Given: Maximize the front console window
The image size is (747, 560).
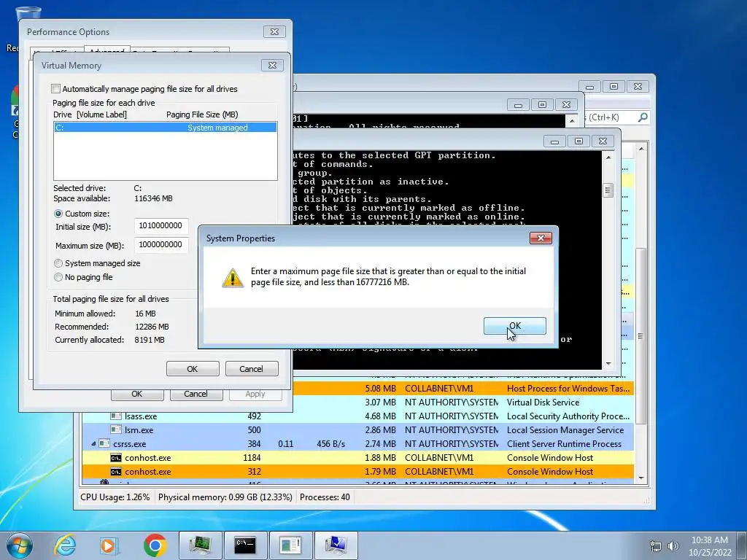Looking at the screenshot, I should click(578, 141).
